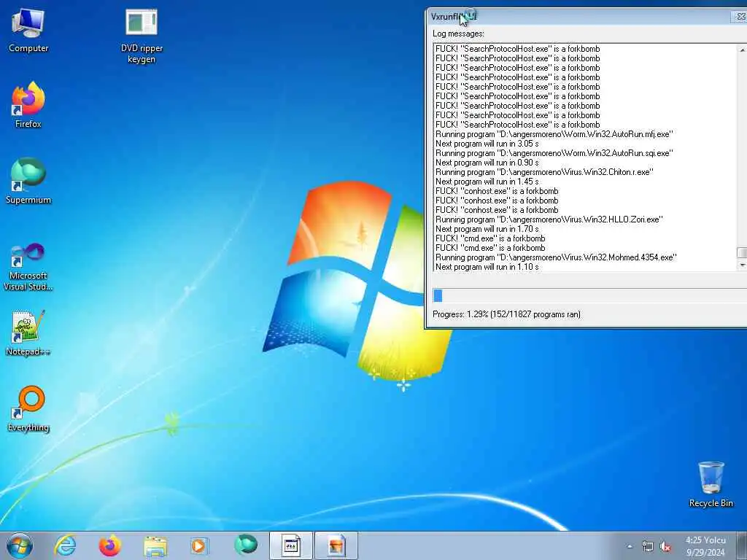Select the Worm.Win32.AutoRun.mfj.exe log line
This screenshot has width=747, height=560.
tap(554, 134)
